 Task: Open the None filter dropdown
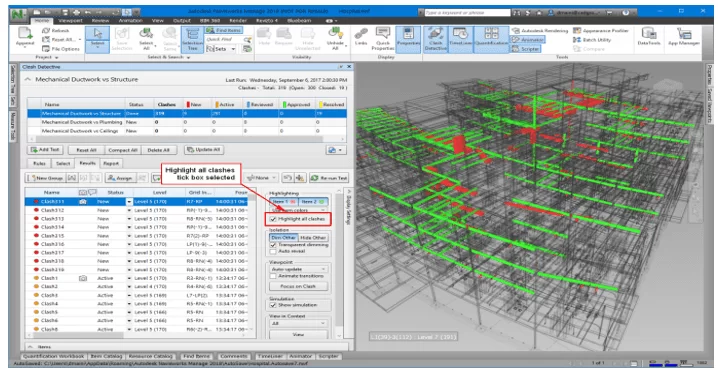[x=262, y=178]
